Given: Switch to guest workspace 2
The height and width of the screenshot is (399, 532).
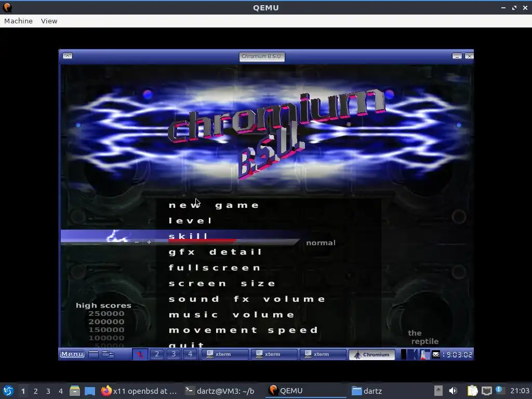Looking at the screenshot, I should click(157, 354).
